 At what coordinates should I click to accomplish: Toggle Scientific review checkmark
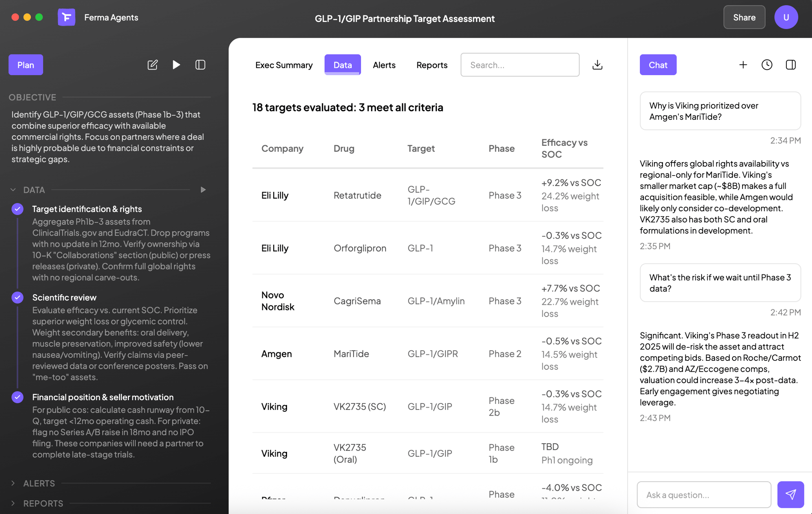(17, 297)
